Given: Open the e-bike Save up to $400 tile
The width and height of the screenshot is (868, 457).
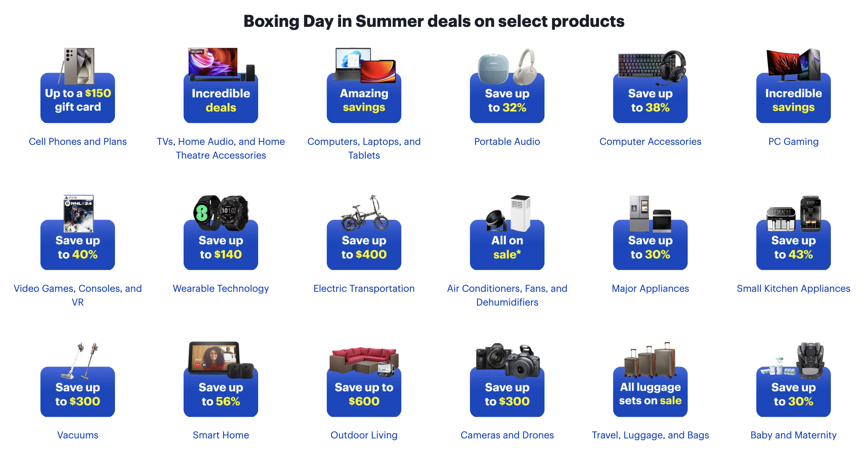Looking at the screenshot, I should coord(364,233).
